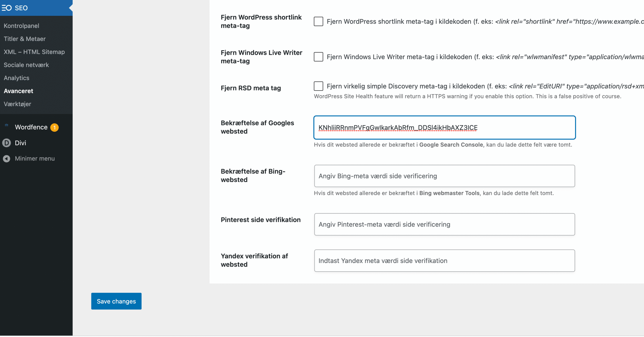Tick the Fjern Windows Live Writer checkbox

[318, 57]
